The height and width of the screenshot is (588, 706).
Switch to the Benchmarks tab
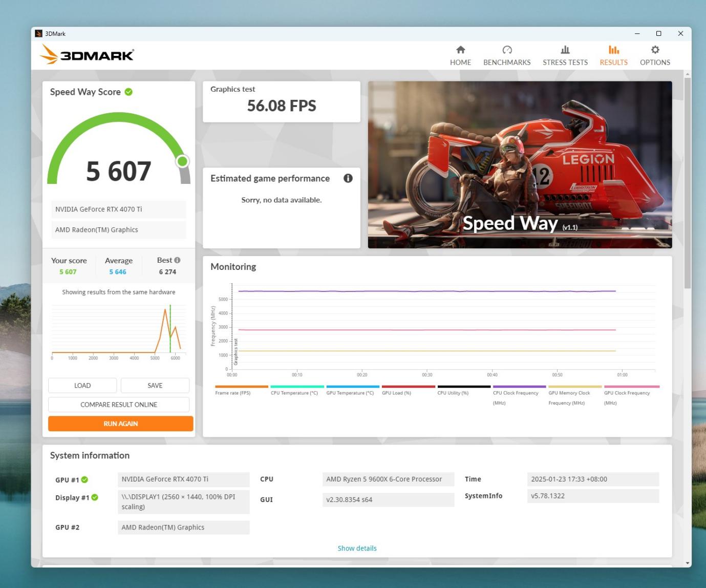(507, 56)
